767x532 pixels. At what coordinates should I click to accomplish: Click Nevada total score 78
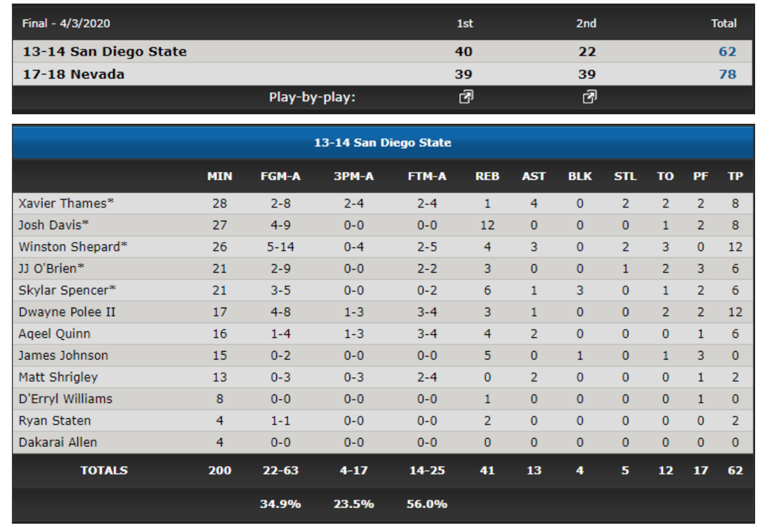[x=727, y=74]
